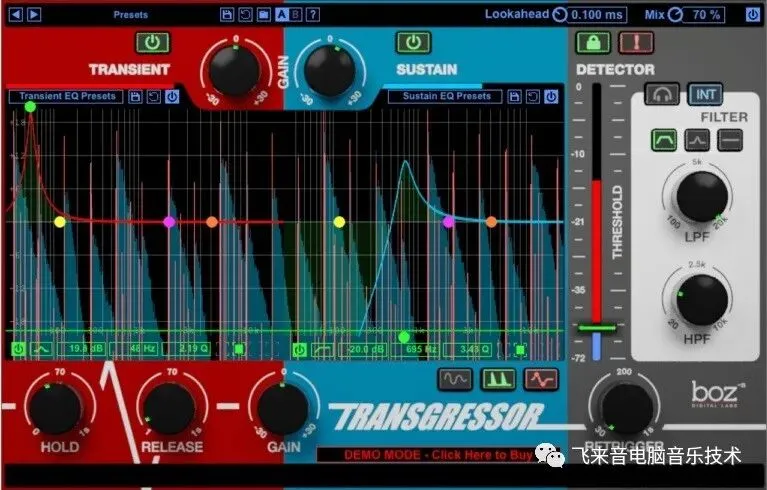The height and width of the screenshot is (490, 767).
Task: Click the Lookahead small knob
Action: click(x=560, y=15)
